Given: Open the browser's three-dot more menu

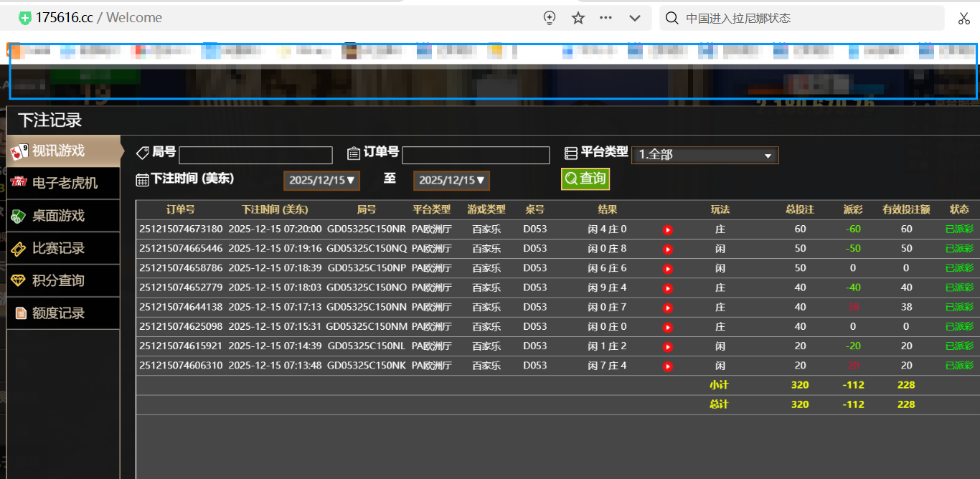Looking at the screenshot, I should (x=606, y=18).
